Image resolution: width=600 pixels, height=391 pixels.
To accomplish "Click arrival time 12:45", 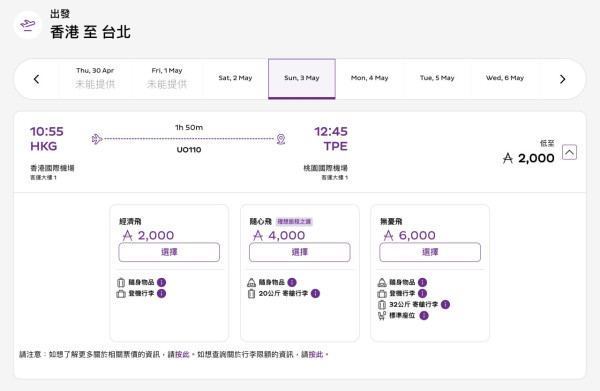I will [x=331, y=132].
